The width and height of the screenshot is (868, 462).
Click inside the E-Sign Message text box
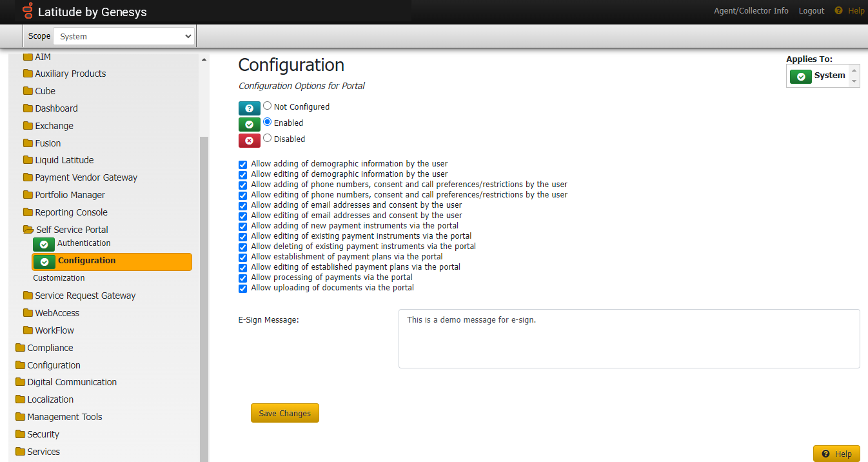[629, 339]
